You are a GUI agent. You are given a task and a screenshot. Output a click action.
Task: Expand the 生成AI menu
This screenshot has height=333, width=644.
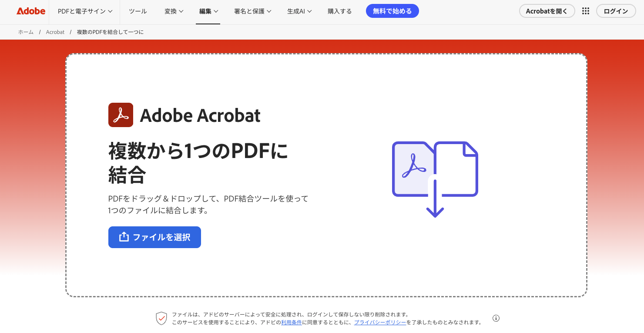(x=299, y=11)
